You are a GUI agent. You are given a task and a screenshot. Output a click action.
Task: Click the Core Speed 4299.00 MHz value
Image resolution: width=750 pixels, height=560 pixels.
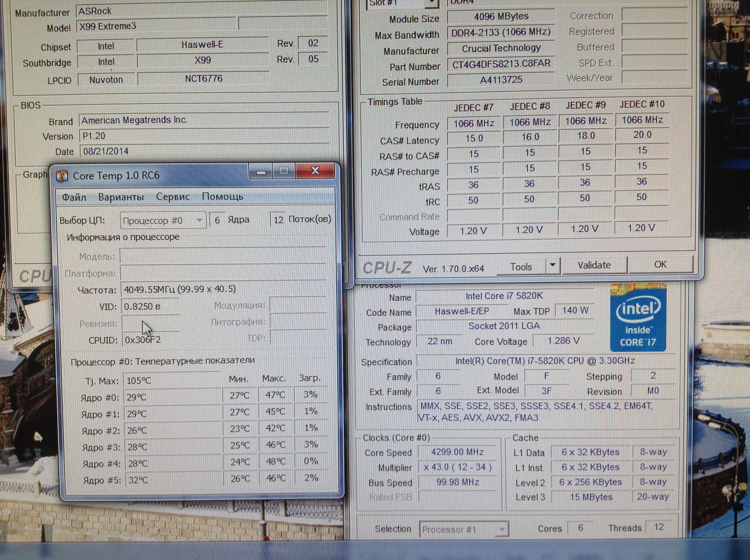[457, 452]
